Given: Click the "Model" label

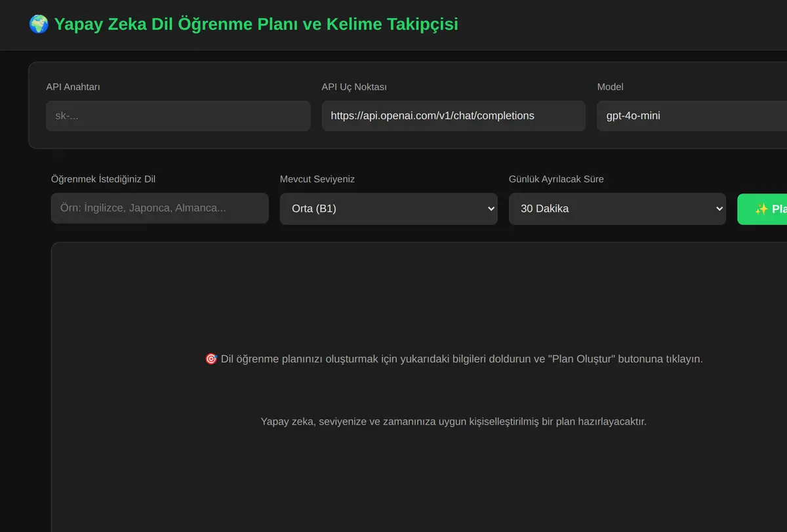Looking at the screenshot, I should [x=610, y=87].
